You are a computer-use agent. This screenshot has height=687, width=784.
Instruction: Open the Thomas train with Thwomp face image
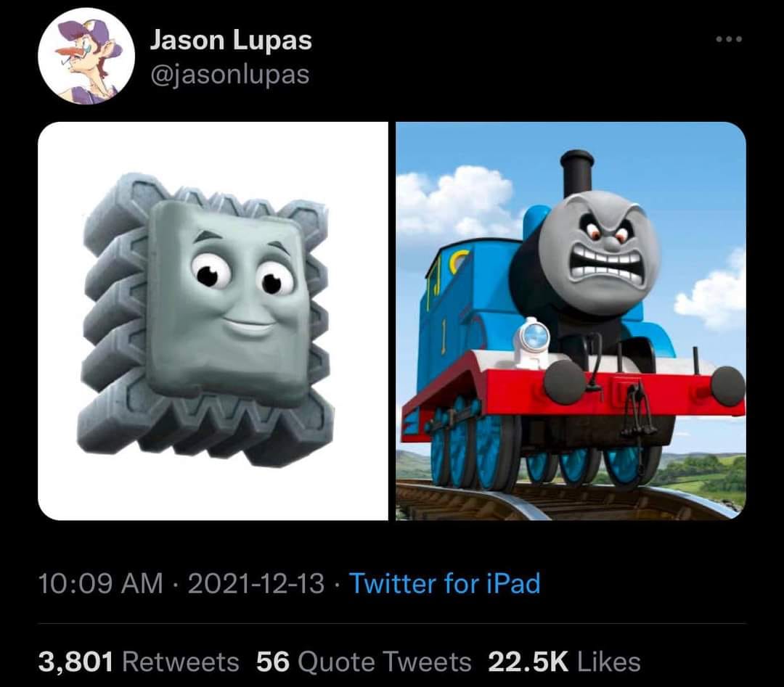571,321
